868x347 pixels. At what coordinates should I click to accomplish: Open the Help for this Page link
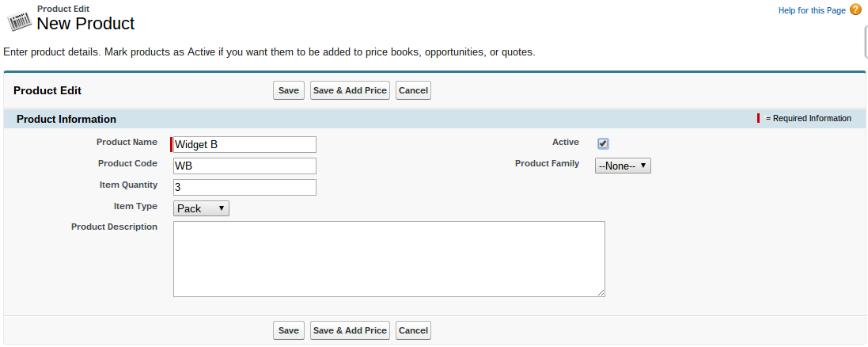click(812, 10)
